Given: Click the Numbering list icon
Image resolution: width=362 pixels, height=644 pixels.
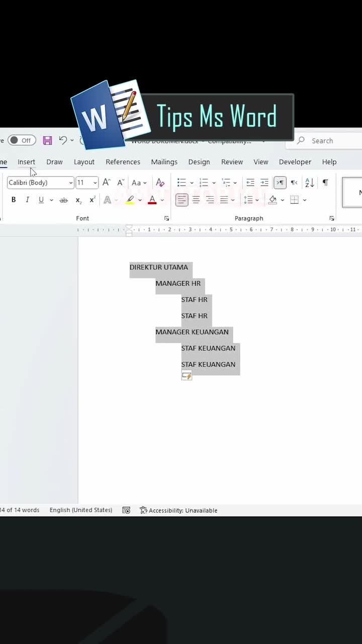Looking at the screenshot, I should click(204, 182).
